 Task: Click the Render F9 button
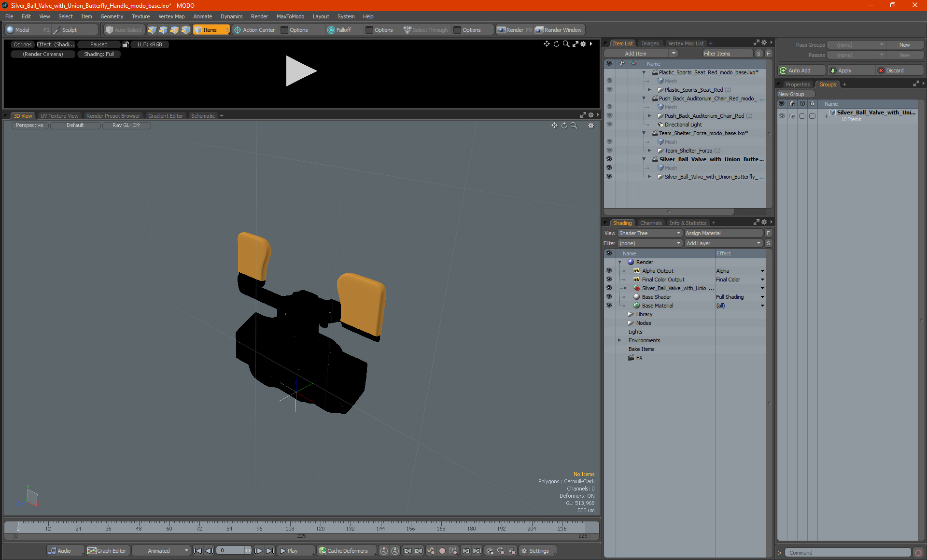[x=514, y=30]
